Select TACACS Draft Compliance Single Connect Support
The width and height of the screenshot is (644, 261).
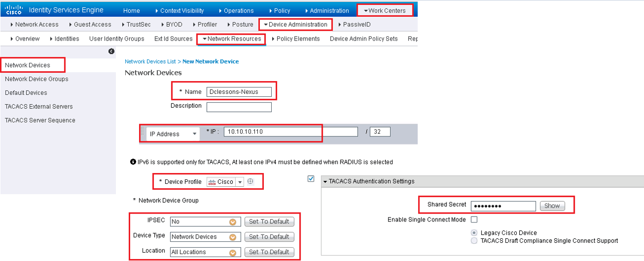(x=474, y=241)
